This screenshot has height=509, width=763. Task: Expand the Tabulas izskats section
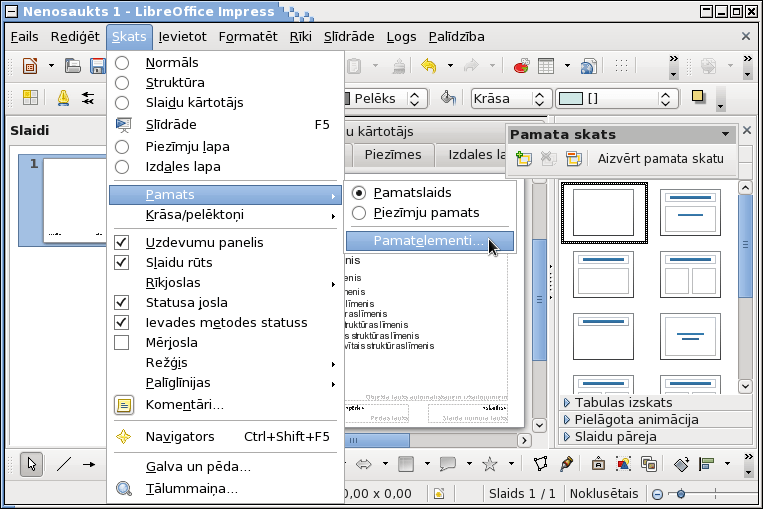pyautogui.click(x=656, y=402)
